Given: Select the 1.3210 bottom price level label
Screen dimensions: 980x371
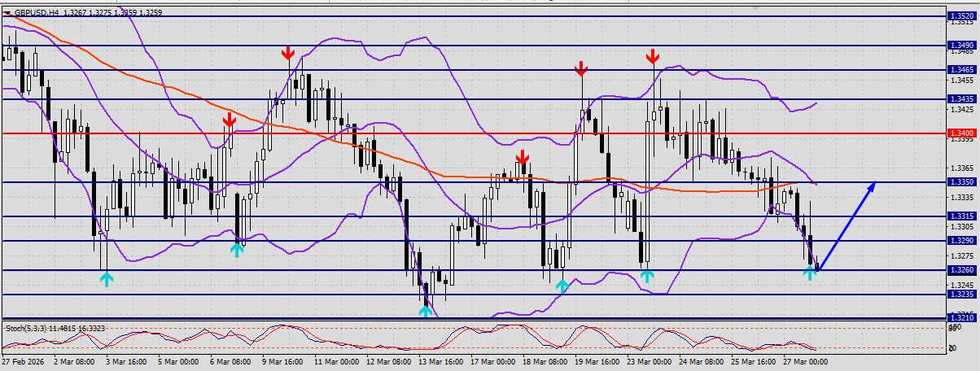Looking at the screenshot, I should coord(961,317).
